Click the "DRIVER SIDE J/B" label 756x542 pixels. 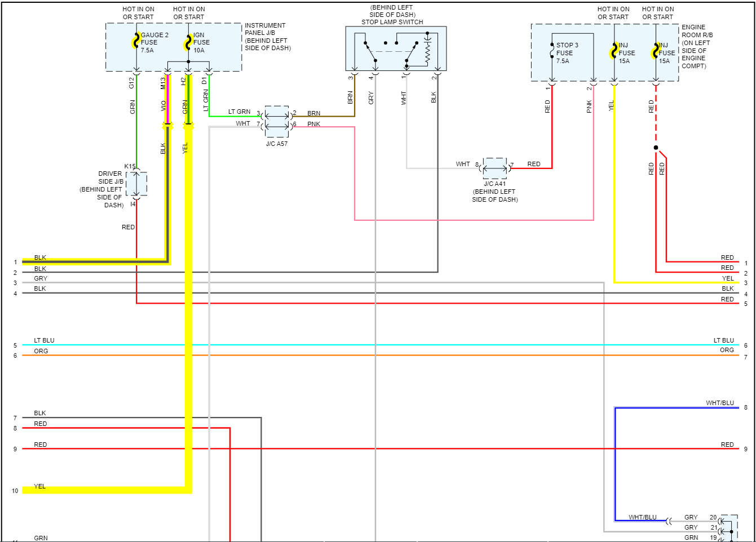tap(110, 177)
